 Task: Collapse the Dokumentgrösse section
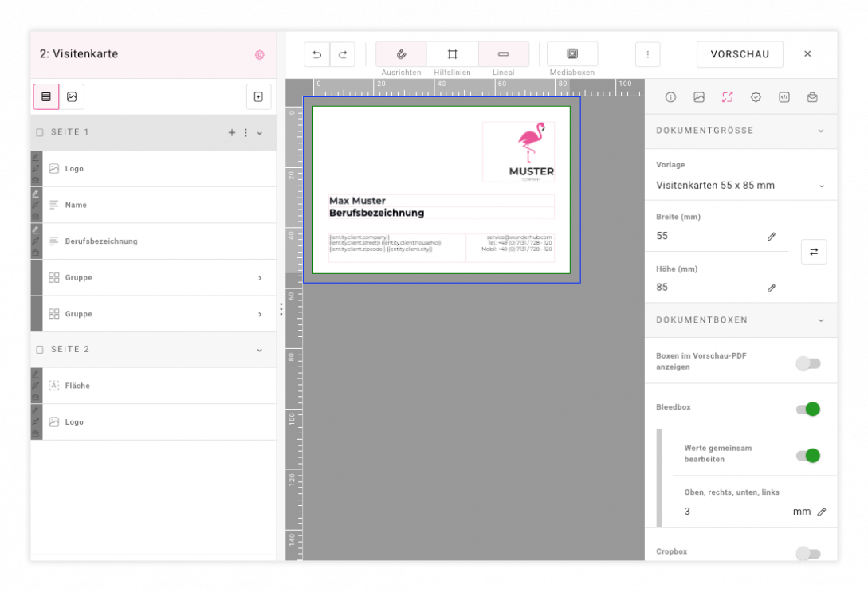[x=821, y=131]
